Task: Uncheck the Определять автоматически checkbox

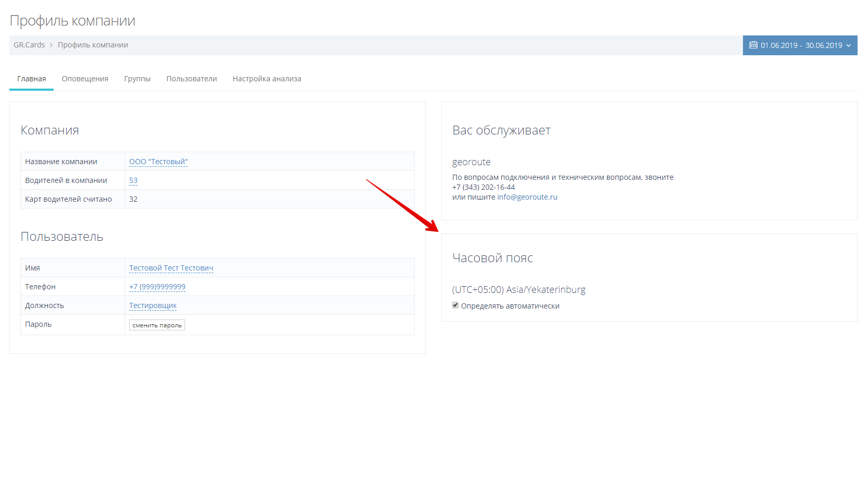Action: 455,305
